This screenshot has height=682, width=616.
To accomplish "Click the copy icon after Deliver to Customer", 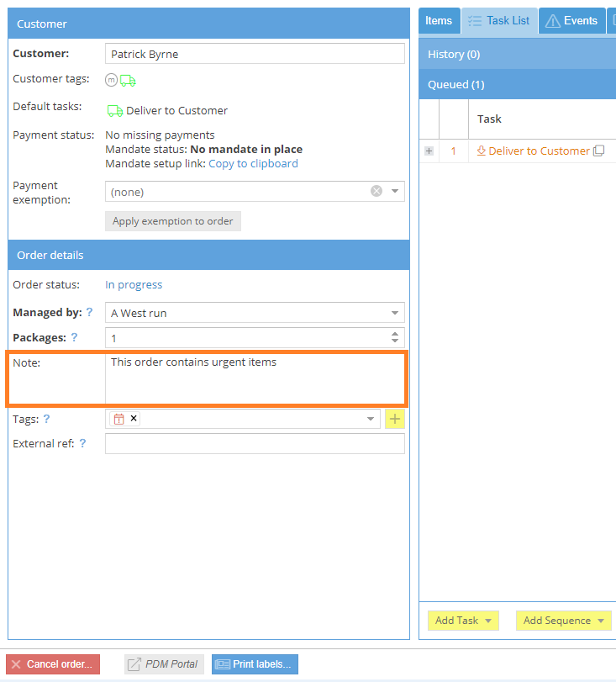I will pyautogui.click(x=598, y=151).
